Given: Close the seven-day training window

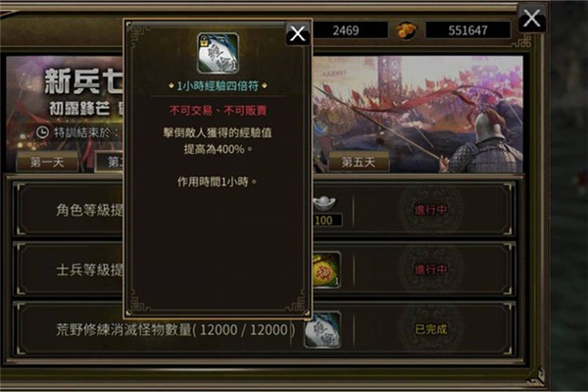Looking at the screenshot, I should tap(532, 19).
